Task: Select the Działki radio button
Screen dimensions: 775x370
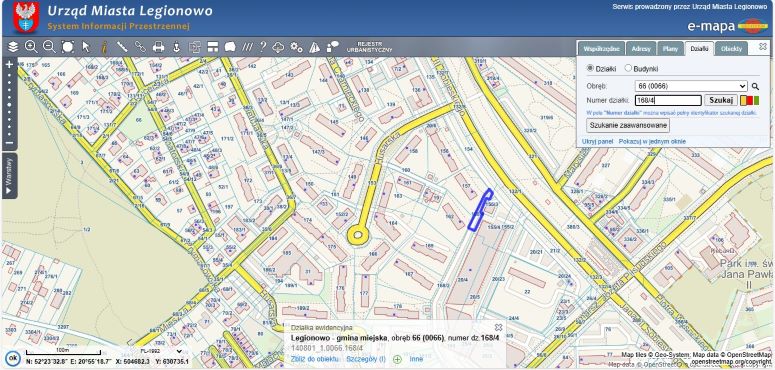Action: point(590,68)
